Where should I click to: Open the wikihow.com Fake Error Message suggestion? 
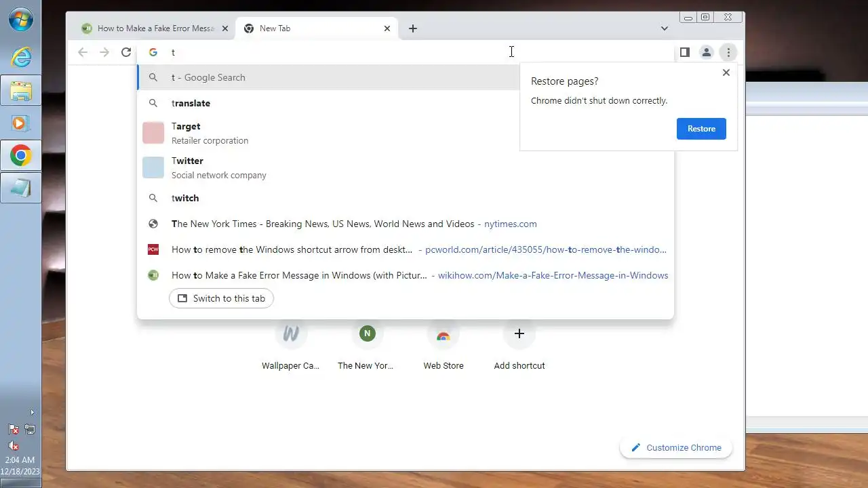(406, 275)
